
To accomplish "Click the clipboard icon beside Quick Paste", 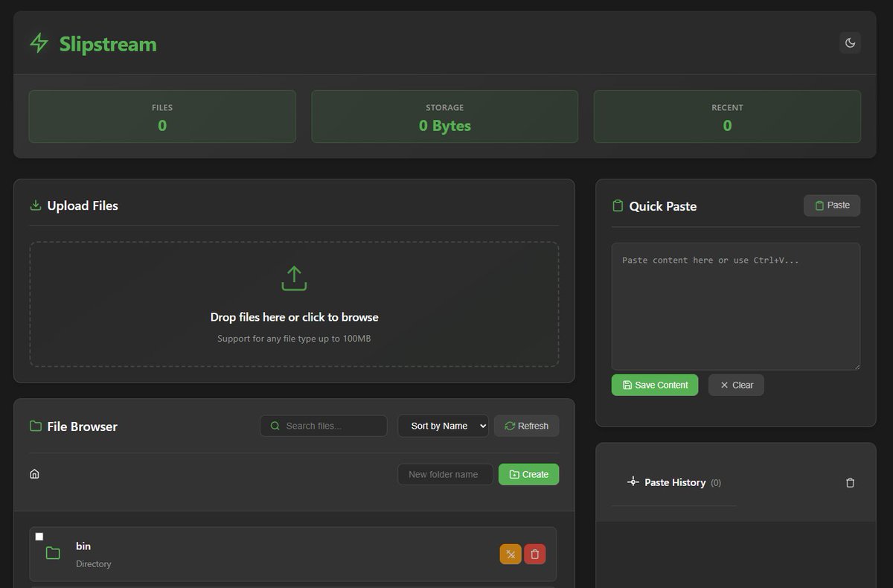I will pos(618,205).
